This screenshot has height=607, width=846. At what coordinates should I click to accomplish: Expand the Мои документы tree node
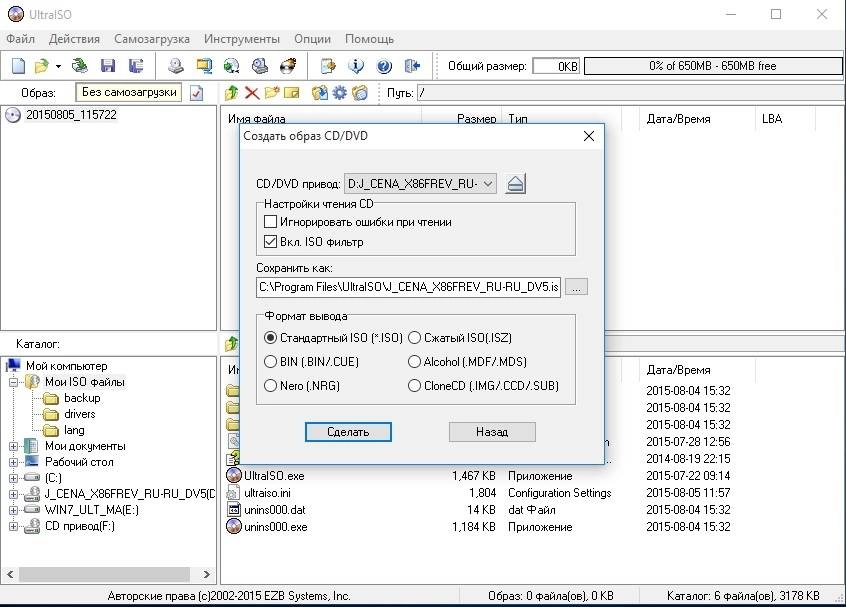point(13,446)
